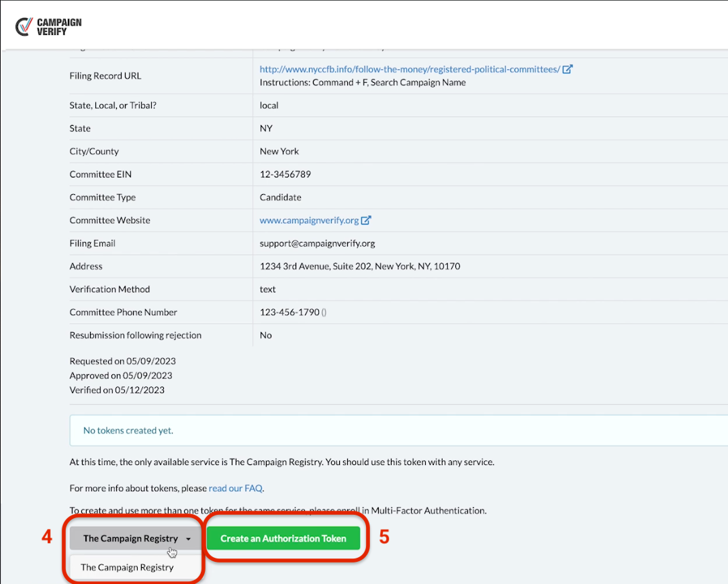Screen dimensions: 728x584
Task: Select committee phone number 123-456-1790
Action: point(289,312)
